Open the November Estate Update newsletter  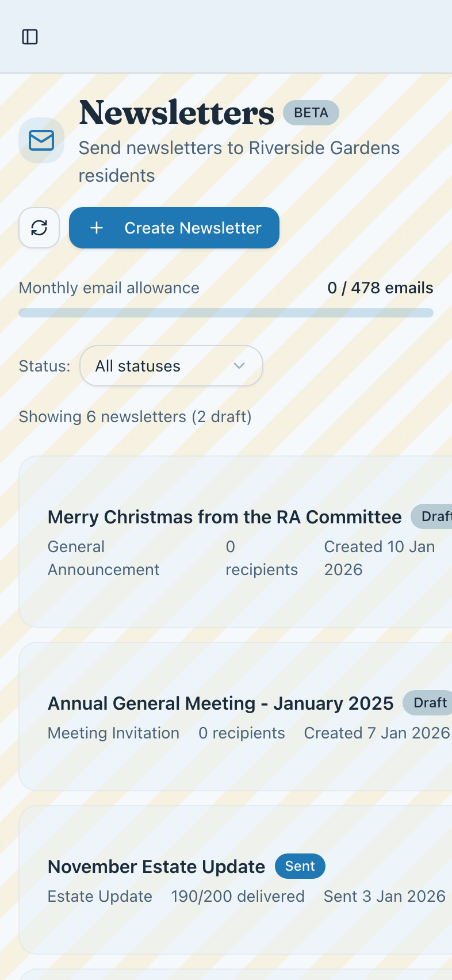(x=156, y=867)
